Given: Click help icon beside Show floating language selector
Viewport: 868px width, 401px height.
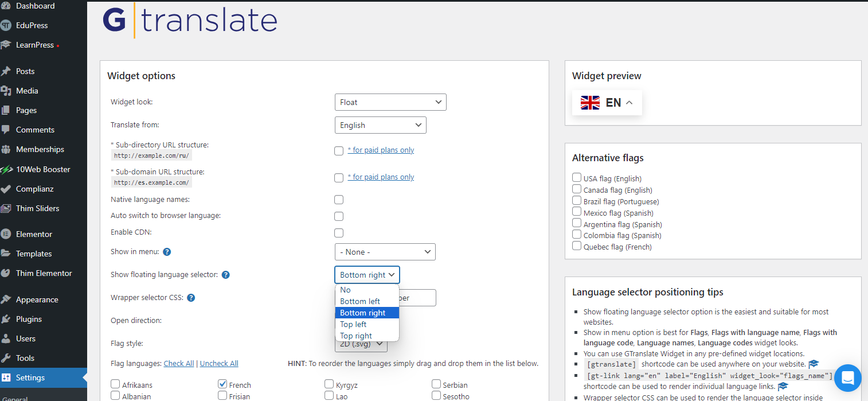Looking at the screenshot, I should click(226, 275).
